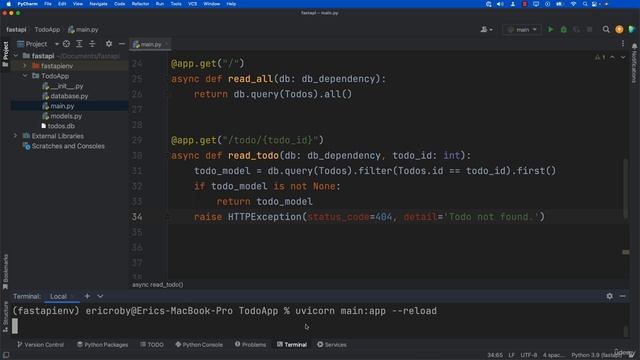Change file encoding UTF-8 in status bar
Viewport: 640px width, 360px height.
tap(529, 355)
